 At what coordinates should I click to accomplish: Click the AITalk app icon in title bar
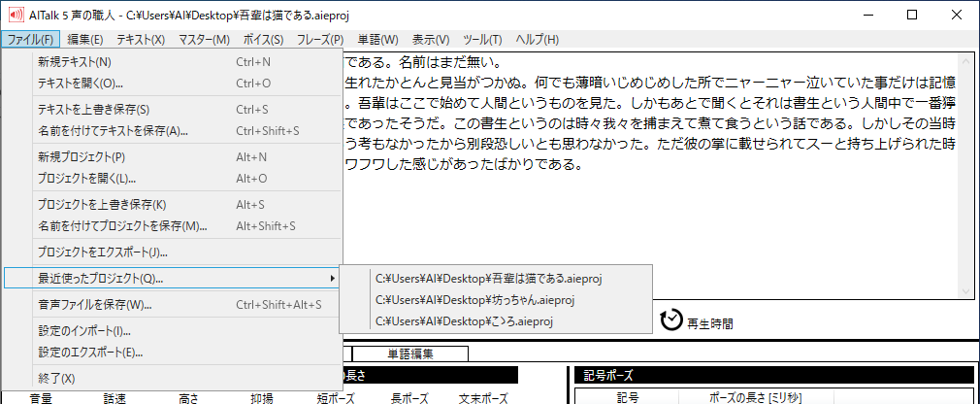pyautogui.click(x=15, y=15)
